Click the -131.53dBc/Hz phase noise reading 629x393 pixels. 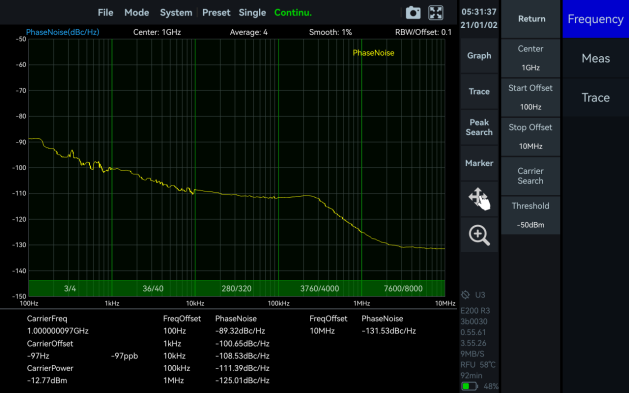389,331
